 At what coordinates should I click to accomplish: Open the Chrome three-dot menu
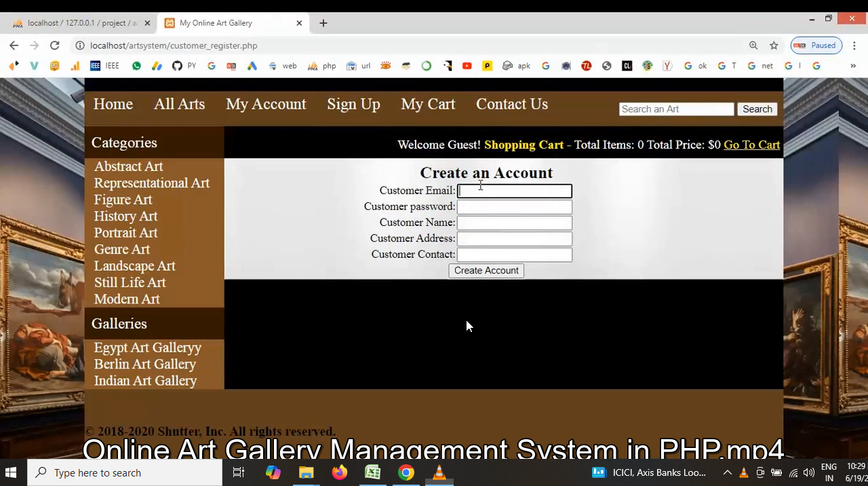(854, 45)
